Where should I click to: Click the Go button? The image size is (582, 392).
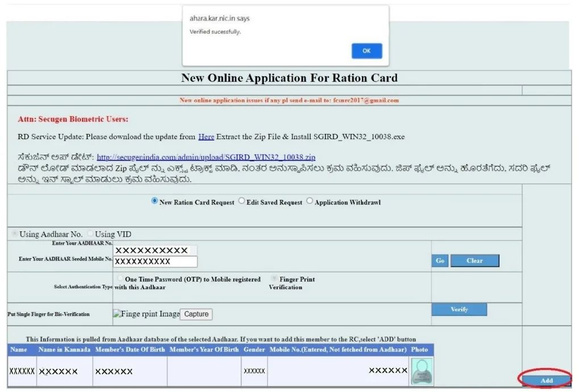point(440,260)
